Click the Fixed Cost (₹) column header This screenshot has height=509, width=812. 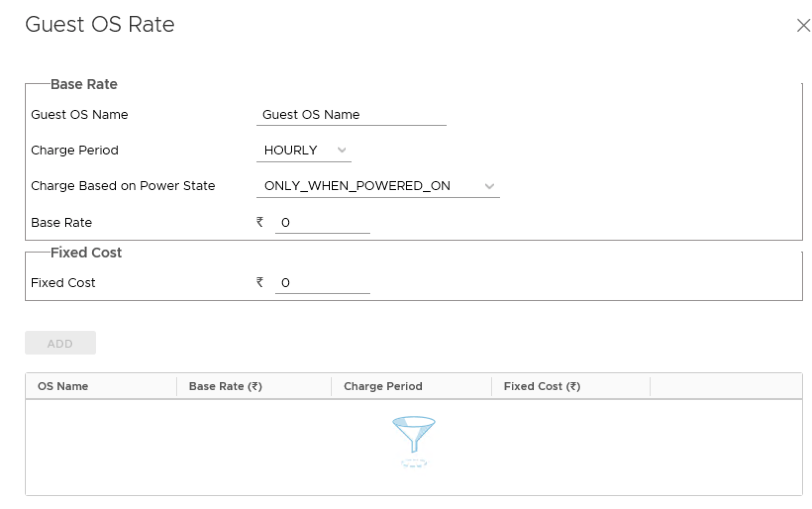click(x=542, y=386)
